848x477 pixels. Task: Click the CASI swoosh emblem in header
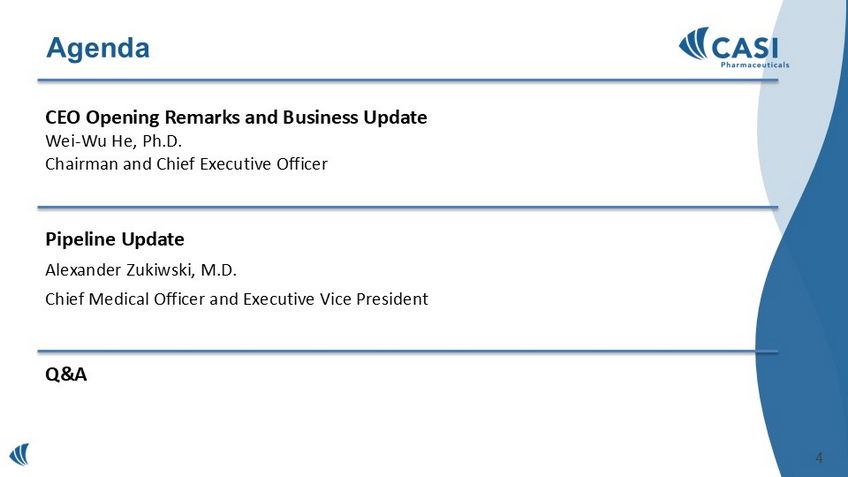(693, 45)
